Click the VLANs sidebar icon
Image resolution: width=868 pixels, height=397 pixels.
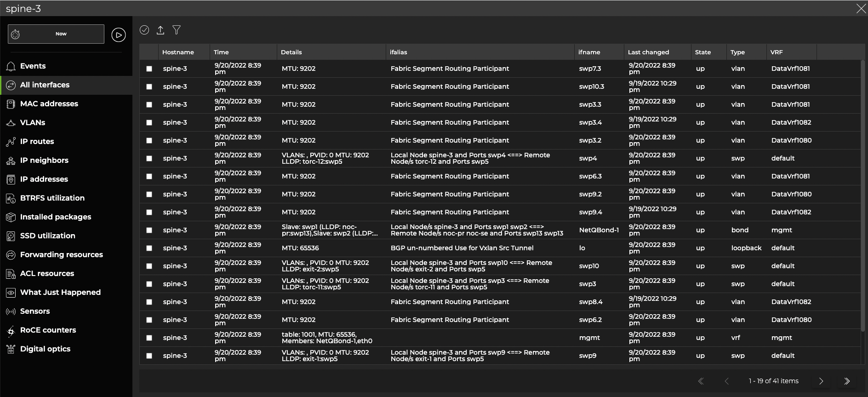click(11, 123)
